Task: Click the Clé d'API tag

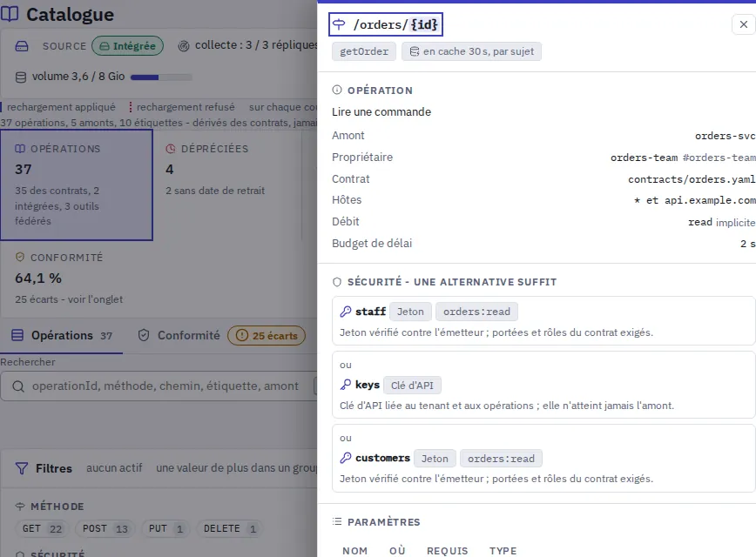Action: click(412, 385)
